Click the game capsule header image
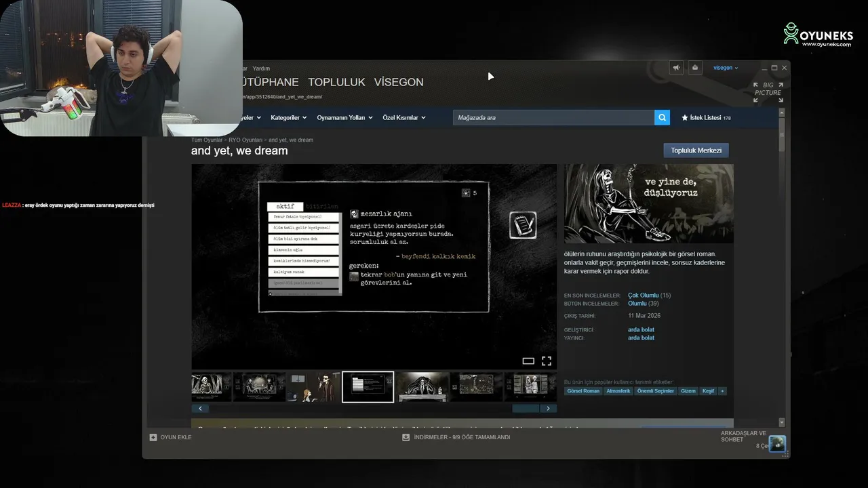Image resolution: width=868 pixels, height=488 pixels. click(649, 203)
